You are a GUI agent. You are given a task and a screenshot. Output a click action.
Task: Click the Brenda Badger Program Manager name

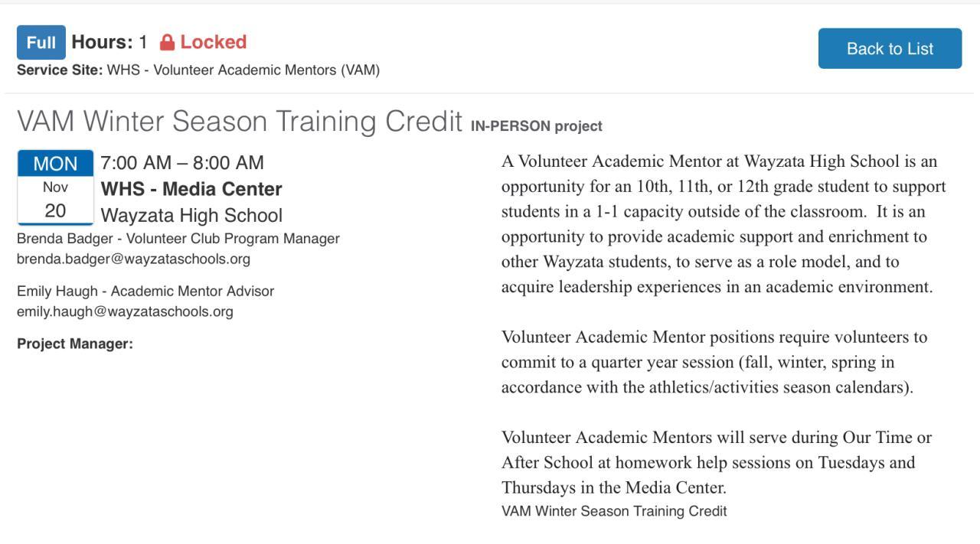click(178, 239)
